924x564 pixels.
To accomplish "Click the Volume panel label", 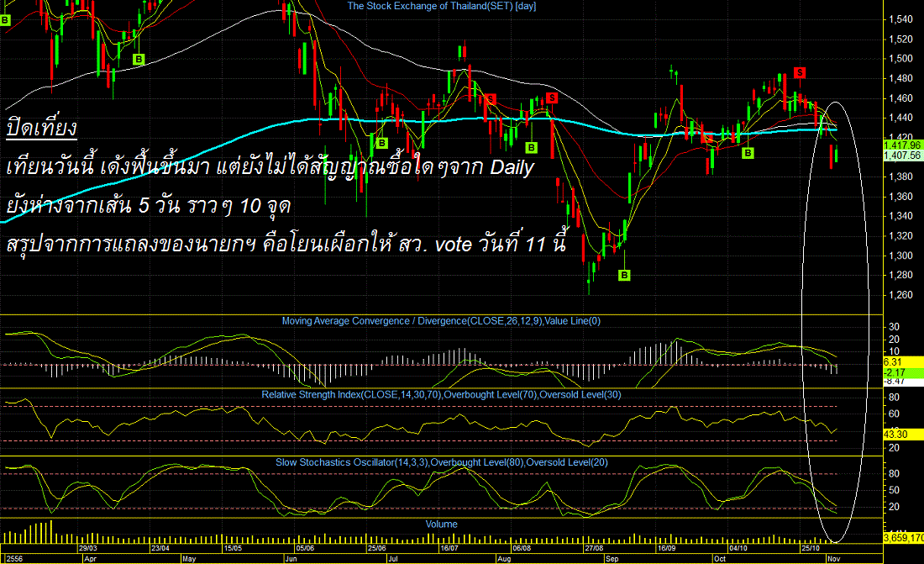I will (x=441, y=524).
